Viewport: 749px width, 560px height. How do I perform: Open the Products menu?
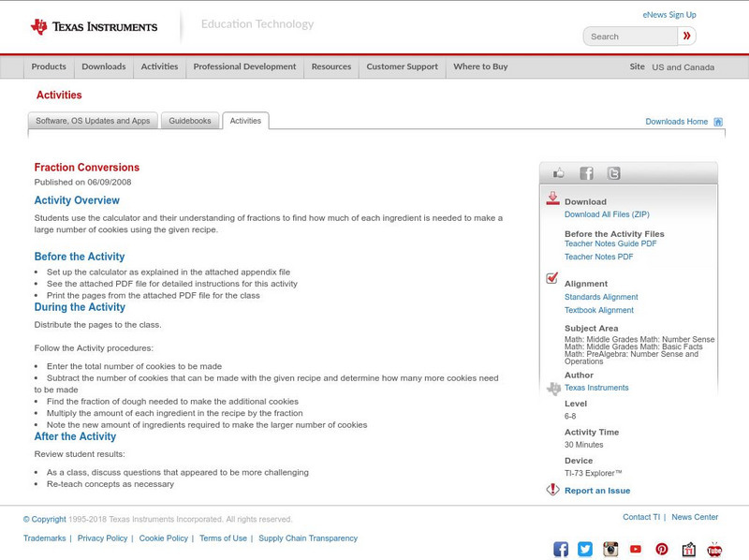(48, 66)
